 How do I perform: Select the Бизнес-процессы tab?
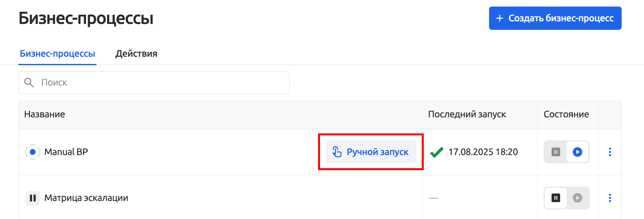[x=57, y=54]
